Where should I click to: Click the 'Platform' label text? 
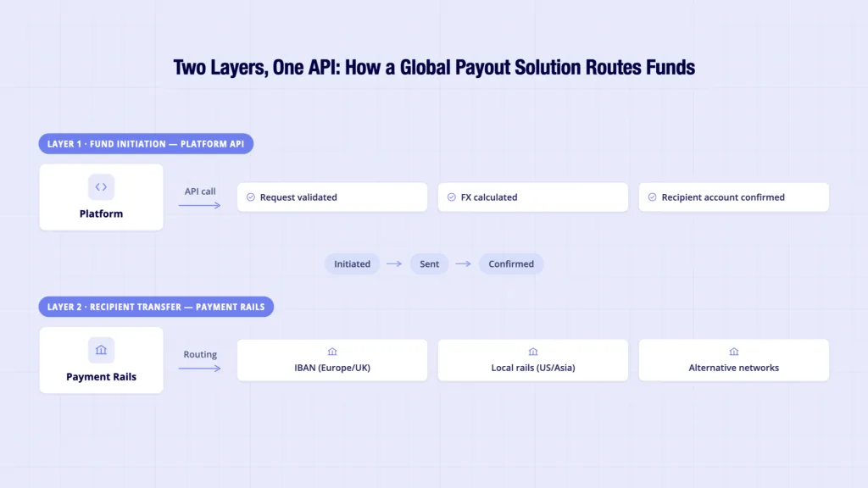click(102, 213)
